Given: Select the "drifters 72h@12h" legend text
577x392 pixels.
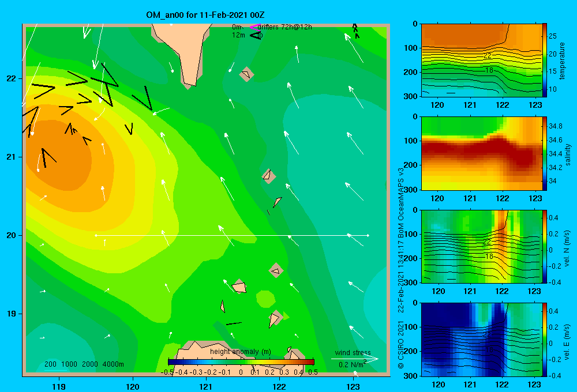Looking at the screenshot, I should (x=285, y=27).
